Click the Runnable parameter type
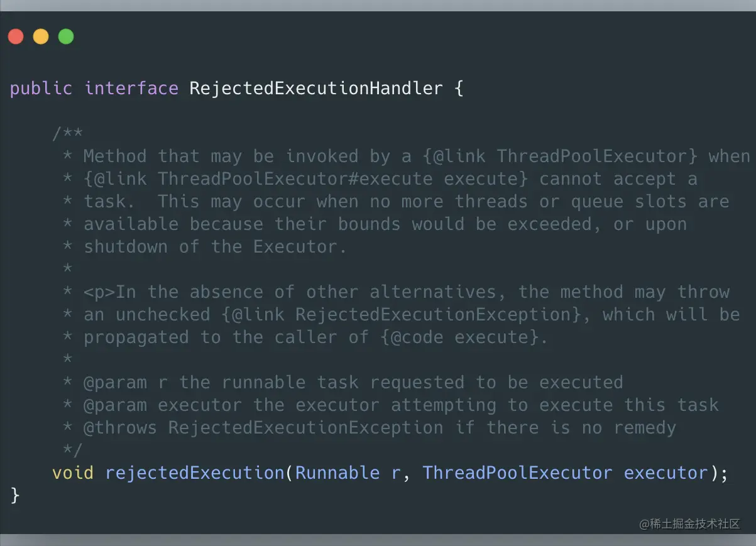The width and height of the screenshot is (756, 546). pyautogui.click(x=337, y=473)
